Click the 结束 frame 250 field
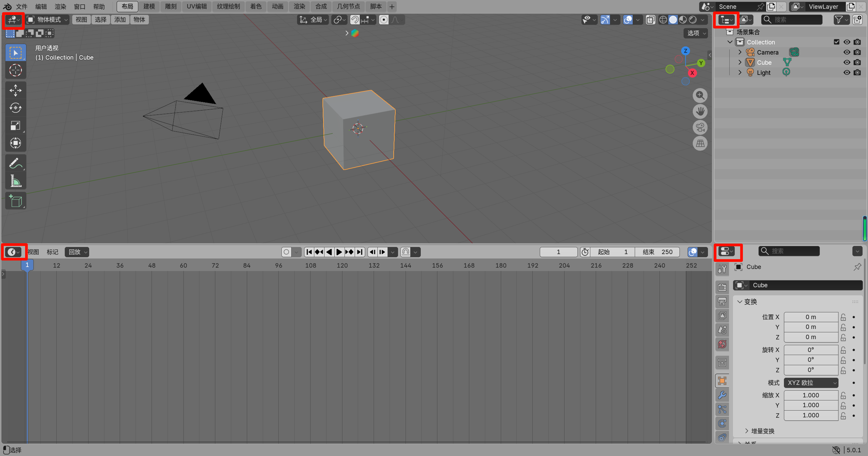Image resolution: width=868 pixels, height=456 pixels. pos(657,252)
